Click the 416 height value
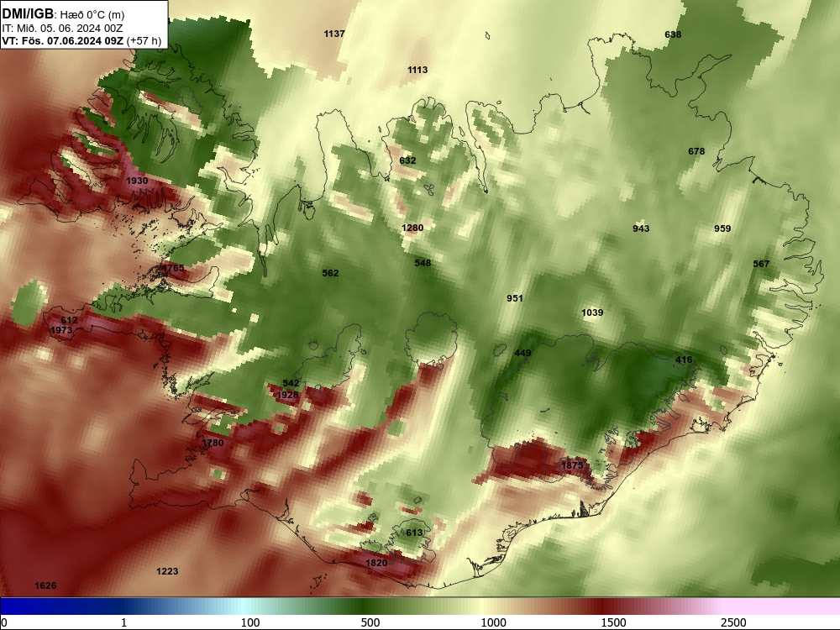Image resolution: width=840 pixels, height=630 pixels. [684, 360]
